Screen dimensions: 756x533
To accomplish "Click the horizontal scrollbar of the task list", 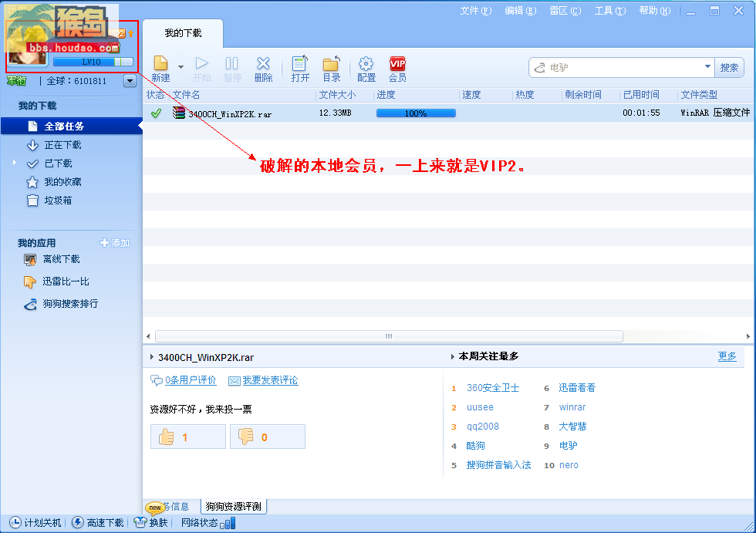I will [389, 336].
